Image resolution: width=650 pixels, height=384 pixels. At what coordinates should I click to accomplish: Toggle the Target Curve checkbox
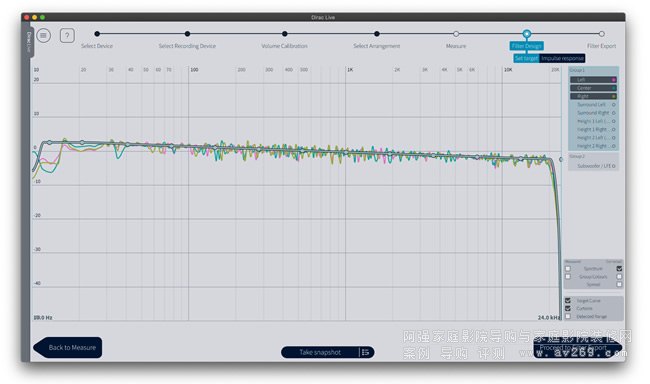[568, 301]
